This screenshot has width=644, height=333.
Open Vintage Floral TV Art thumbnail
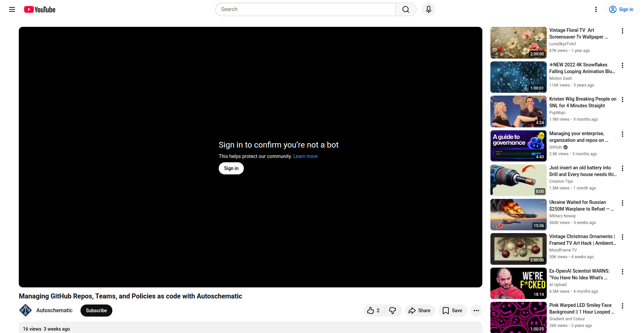[x=518, y=43]
